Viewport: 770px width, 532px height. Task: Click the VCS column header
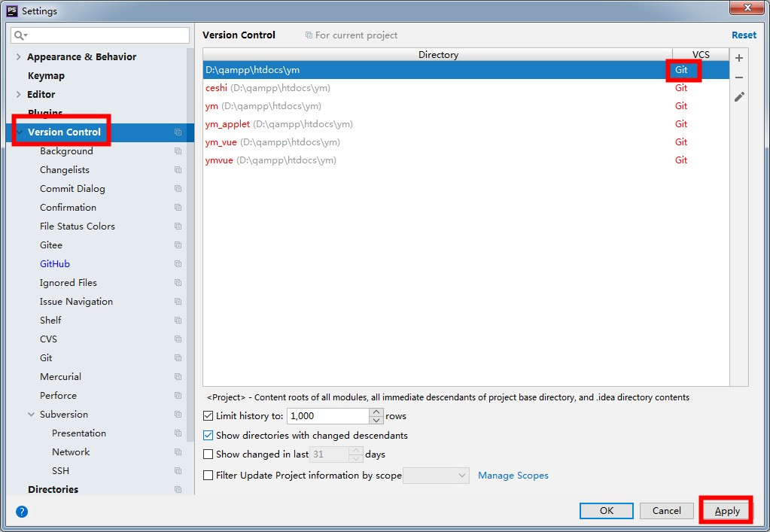tap(701, 54)
